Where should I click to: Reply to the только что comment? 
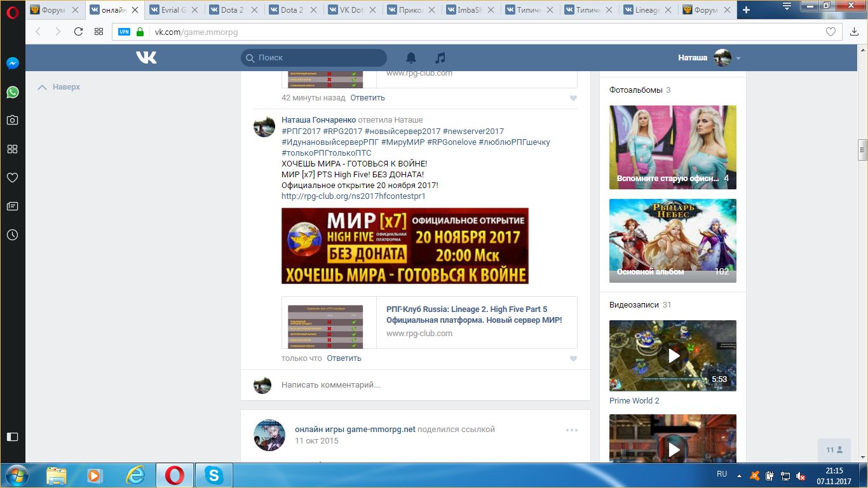tap(344, 358)
